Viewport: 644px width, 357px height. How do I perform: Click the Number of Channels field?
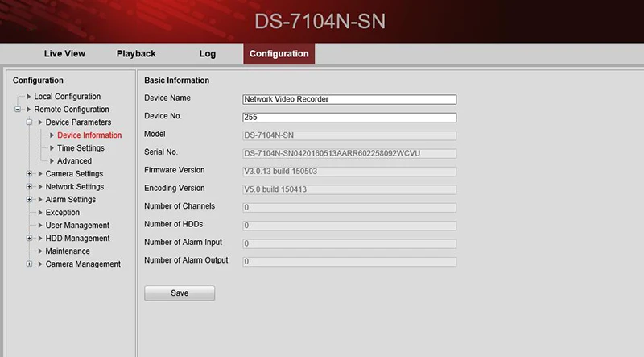tap(349, 208)
